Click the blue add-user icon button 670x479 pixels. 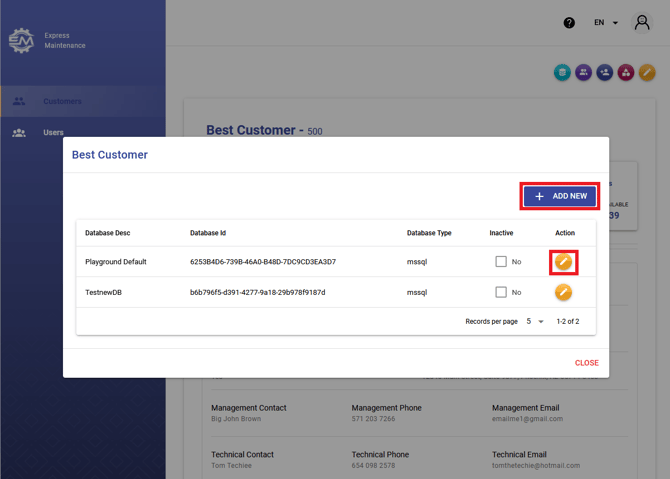pos(605,73)
